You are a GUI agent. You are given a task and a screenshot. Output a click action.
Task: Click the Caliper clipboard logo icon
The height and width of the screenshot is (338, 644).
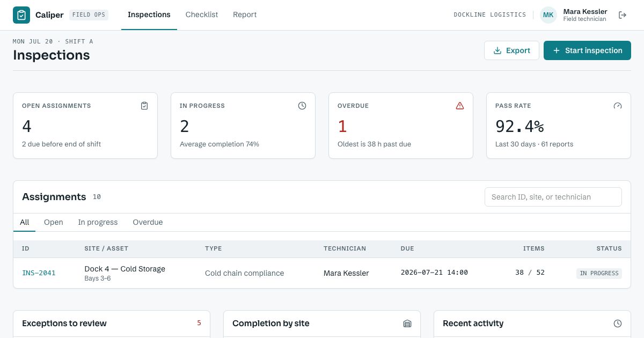tap(21, 15)
